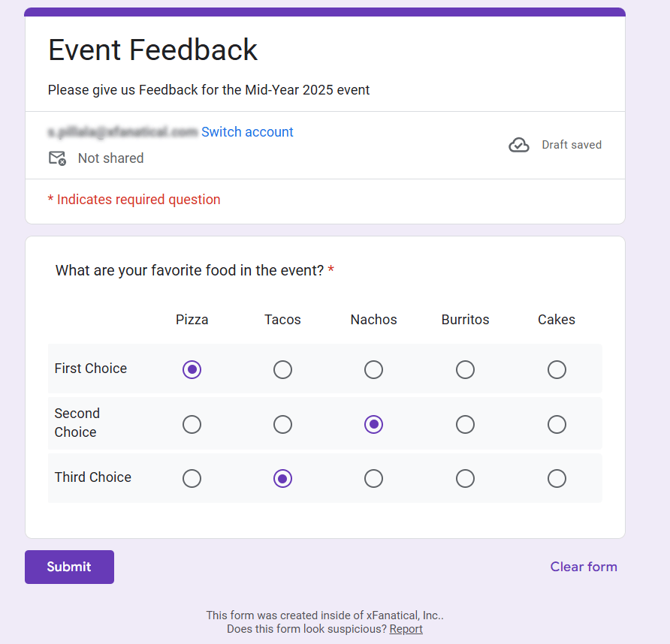Select Pizza as Second Choice
The width and height of the screenshot is (670, 644).
point(192,424)
